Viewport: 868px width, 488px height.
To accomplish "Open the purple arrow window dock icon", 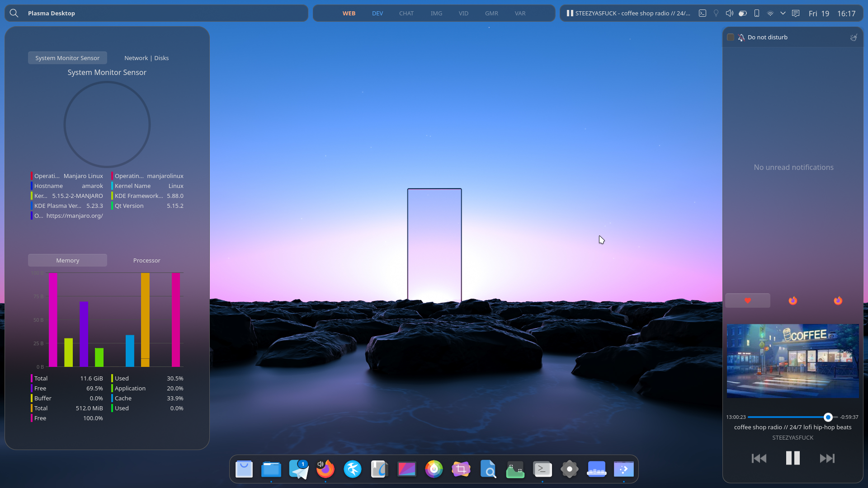I will click(x=624, y=469).
